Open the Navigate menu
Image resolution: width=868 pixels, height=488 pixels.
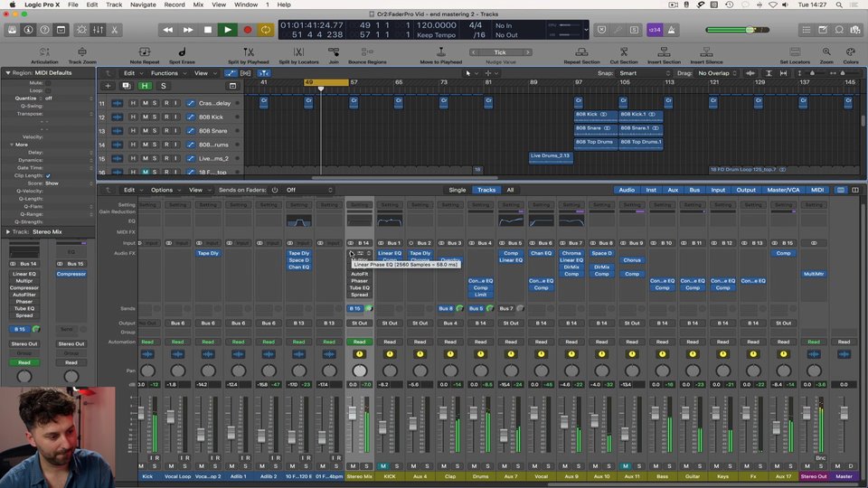pos(143,5)
